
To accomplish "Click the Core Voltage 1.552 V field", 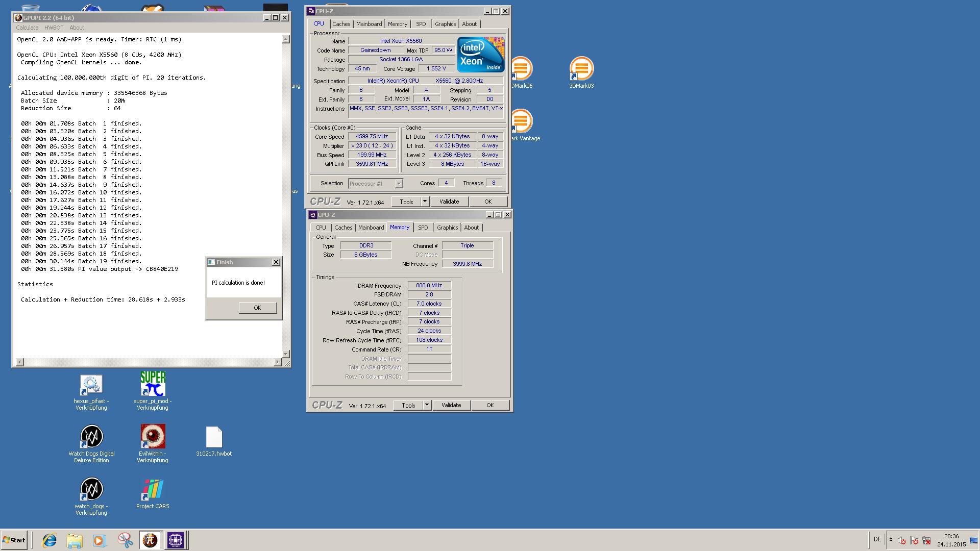I will (x=436, y=68).
